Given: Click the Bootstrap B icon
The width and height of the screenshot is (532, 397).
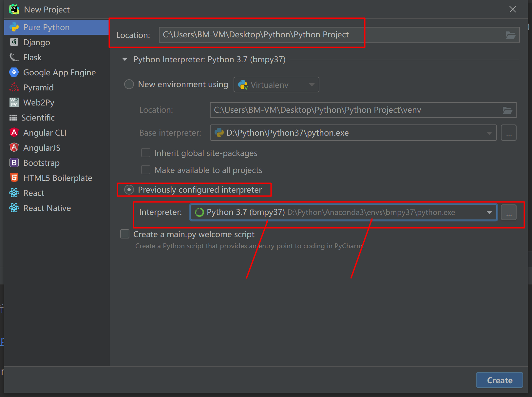Looking at the screenshot, I should 14,162.
